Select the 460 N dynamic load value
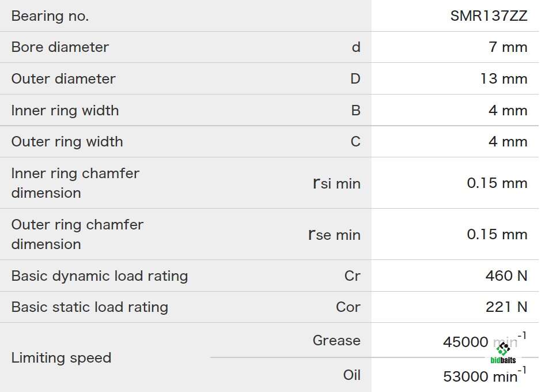Screen dimensions: 541x392 (x=506, y=276)
